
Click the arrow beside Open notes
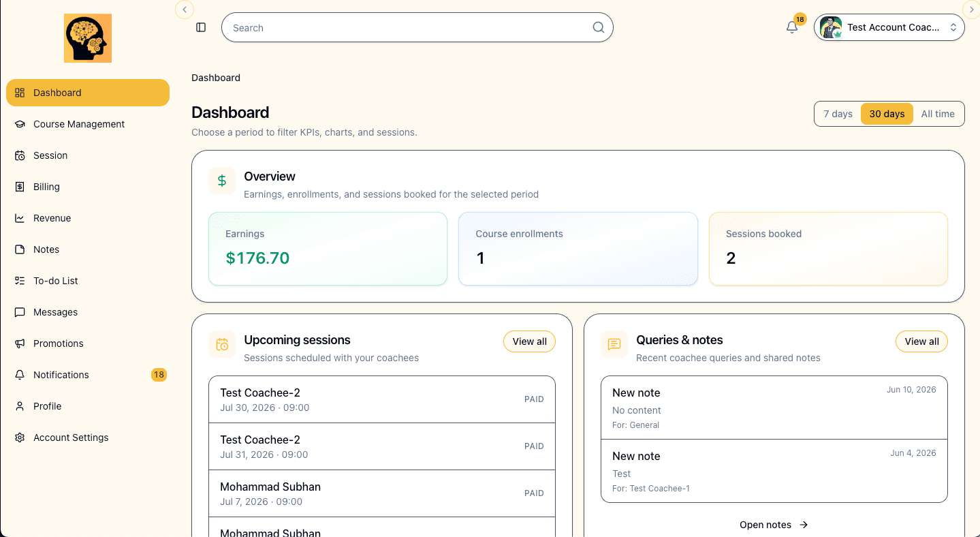[804, 525]
